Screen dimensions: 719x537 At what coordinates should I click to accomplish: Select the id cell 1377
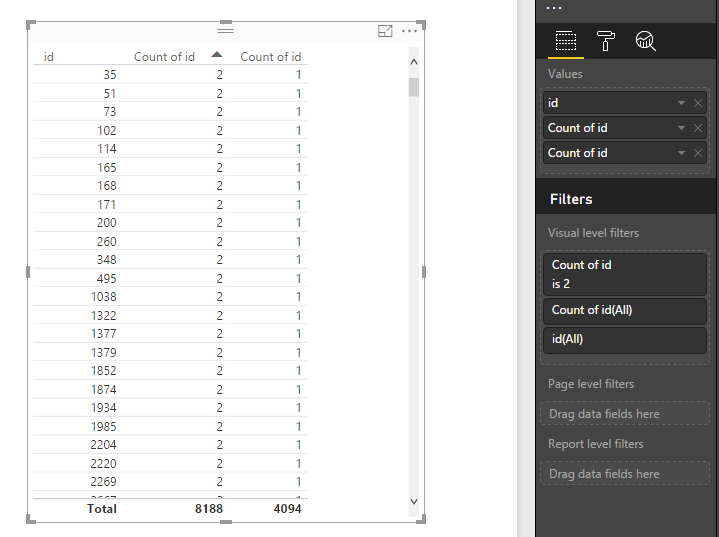104,334
